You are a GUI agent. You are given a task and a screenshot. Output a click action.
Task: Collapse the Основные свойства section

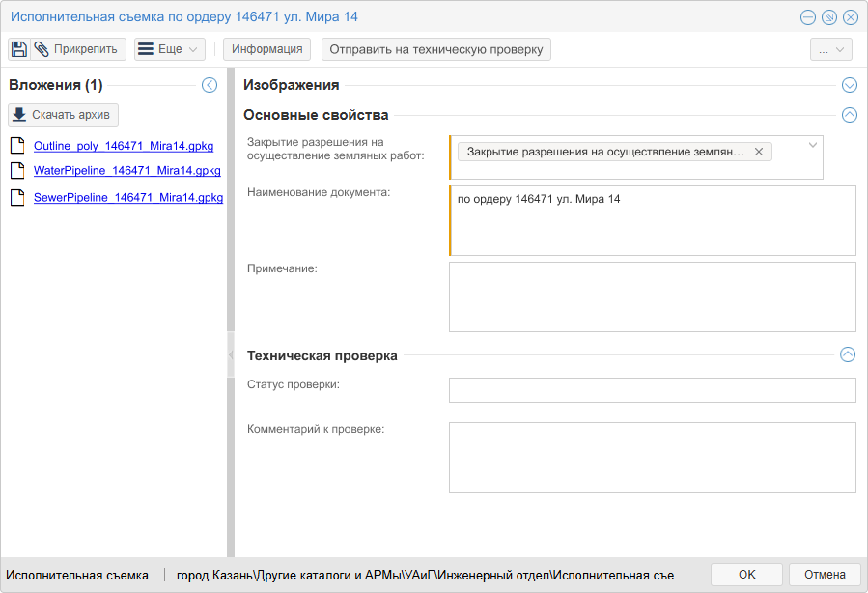(x=849, y=115)
